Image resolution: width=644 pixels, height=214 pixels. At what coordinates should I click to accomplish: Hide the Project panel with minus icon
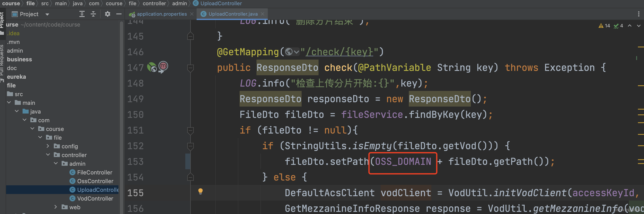(119, 14)
